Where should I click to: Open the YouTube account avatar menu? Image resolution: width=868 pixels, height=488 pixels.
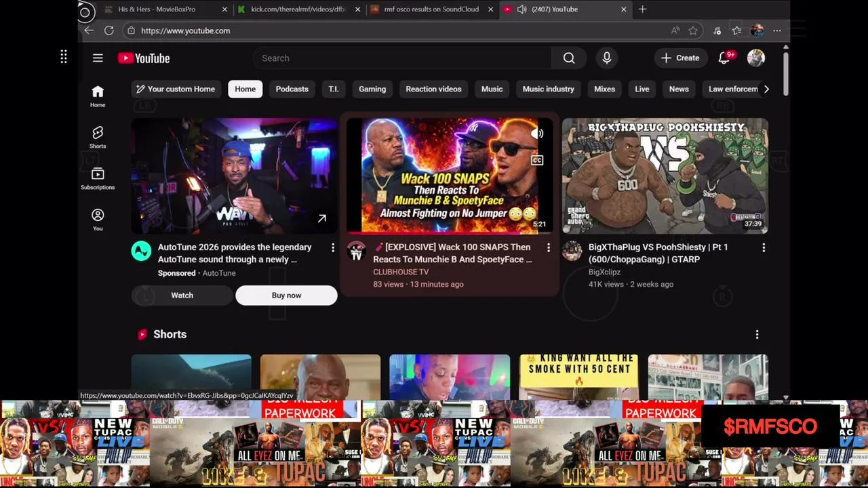click(x=756, y=58)
